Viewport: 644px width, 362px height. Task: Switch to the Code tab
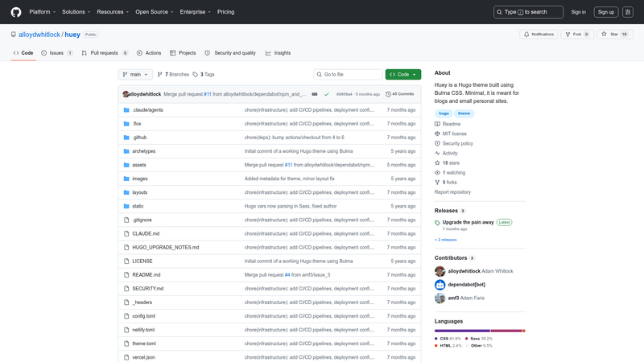click(23, 53)
